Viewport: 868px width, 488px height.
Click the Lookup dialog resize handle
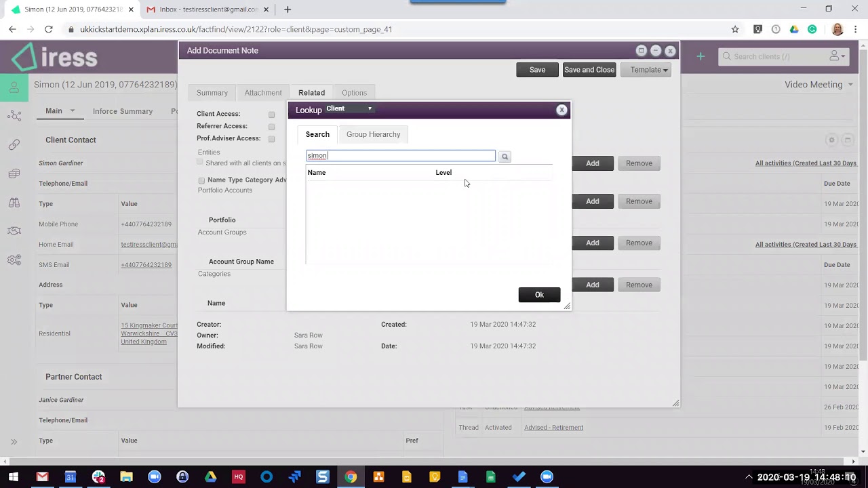click(x=567, y=306)
